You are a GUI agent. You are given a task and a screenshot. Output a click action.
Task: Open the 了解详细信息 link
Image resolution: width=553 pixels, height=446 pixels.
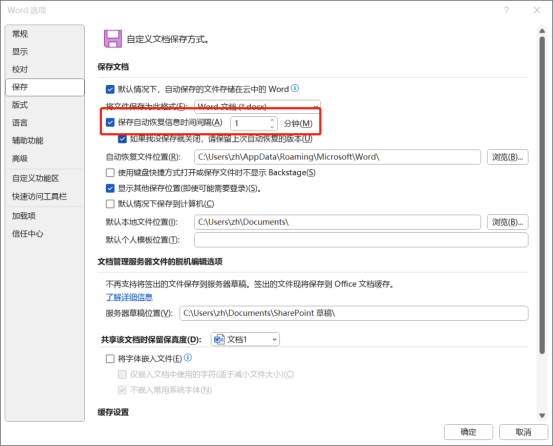point(129,297)
